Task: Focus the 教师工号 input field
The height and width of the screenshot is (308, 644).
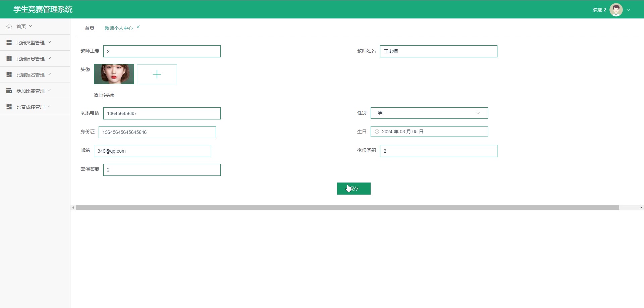Action: pyautogui.click(x=162, y=51)
